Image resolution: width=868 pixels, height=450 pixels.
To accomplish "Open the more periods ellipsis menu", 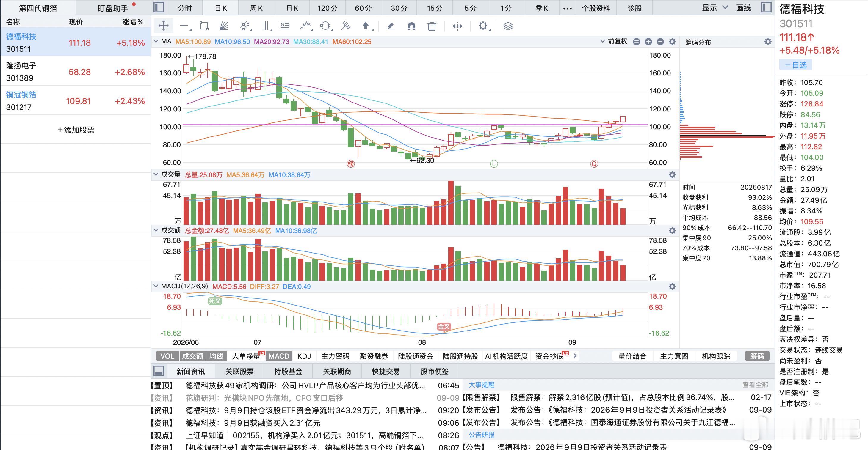I will point(568,8).
